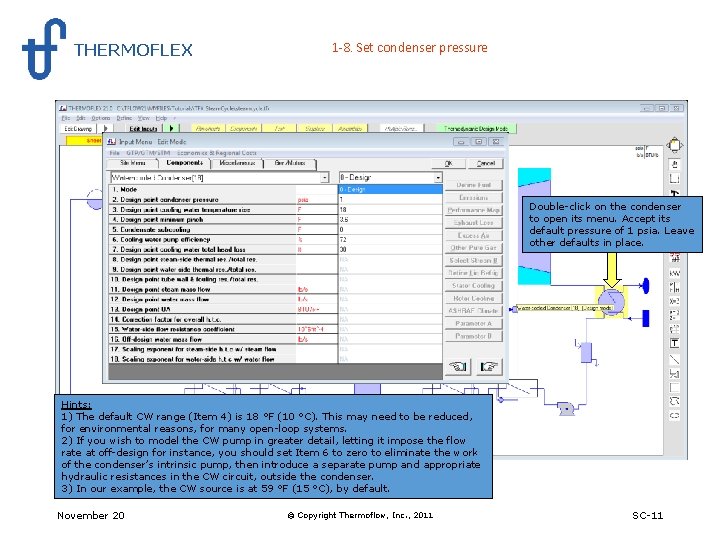The height and width of the screenshot is (540, 720).
Task: Click the turbine shape in the drawing
Action: (534, 226)
